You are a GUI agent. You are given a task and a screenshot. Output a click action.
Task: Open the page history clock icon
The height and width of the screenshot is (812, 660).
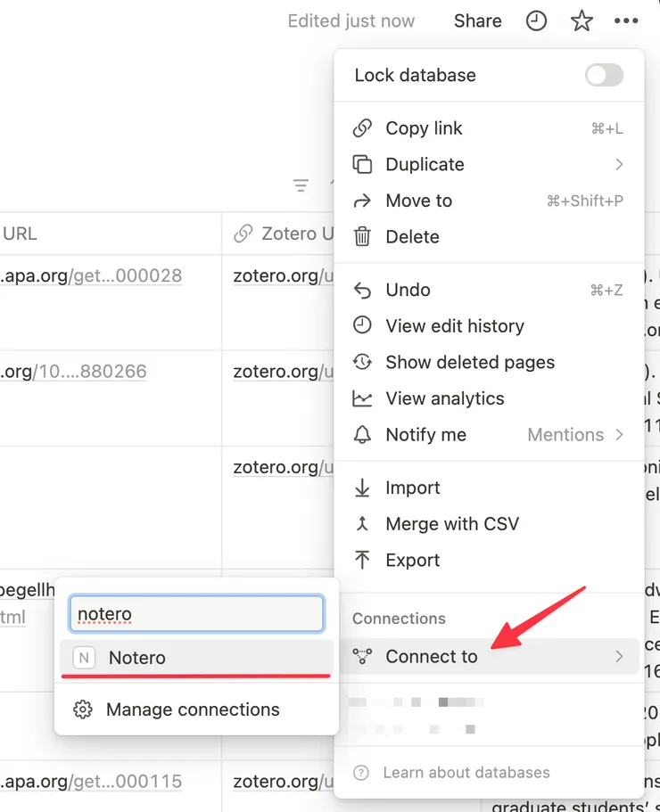(536, 21)
